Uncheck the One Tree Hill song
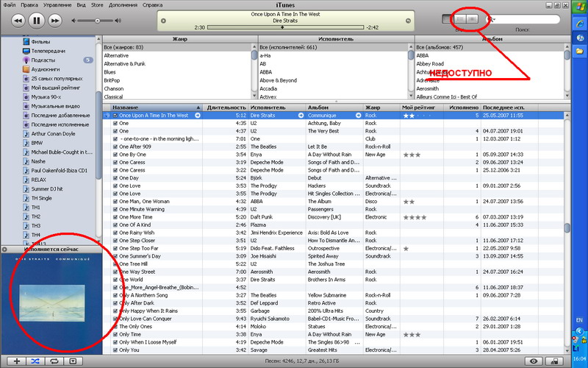The height and width of the screenshot is (368, 588). [115, 264]
